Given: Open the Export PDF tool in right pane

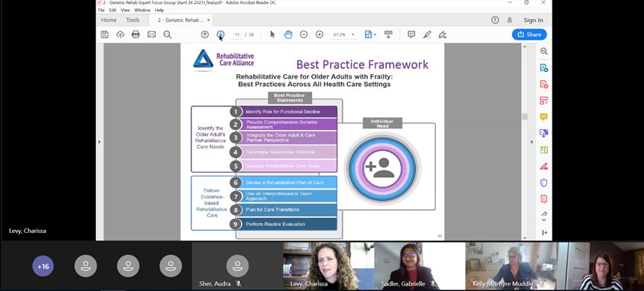Looking at the screenshot, I should click(x=544, y=68).
